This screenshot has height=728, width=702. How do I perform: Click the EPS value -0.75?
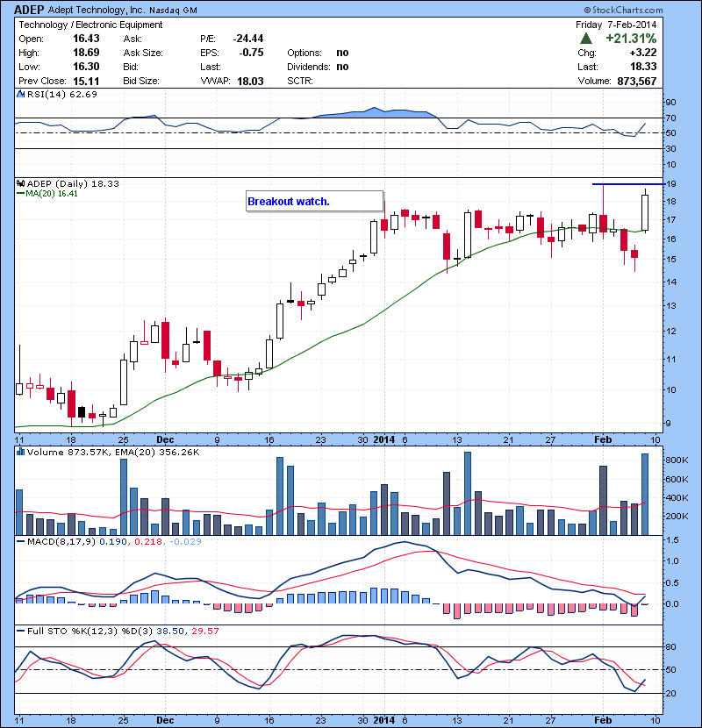click(x=251, y=53)
